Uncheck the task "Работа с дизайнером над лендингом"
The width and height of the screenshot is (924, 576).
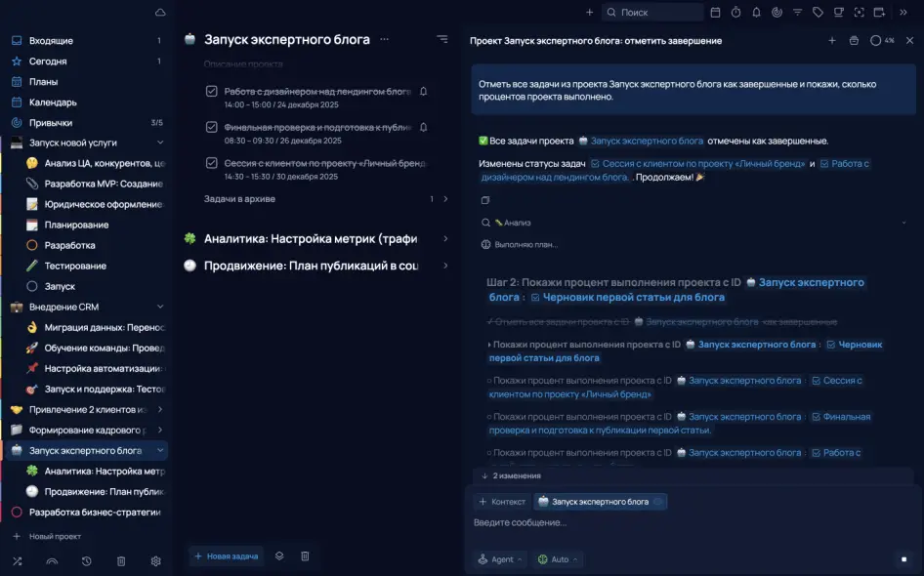pyautogui.click(x=211, y=91)
